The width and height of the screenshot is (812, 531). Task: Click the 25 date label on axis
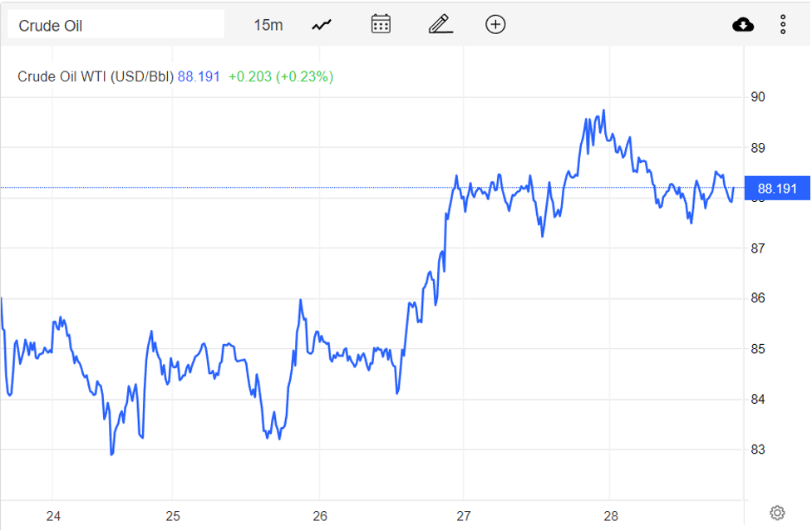pyautogui.click(x=172, y=516)
